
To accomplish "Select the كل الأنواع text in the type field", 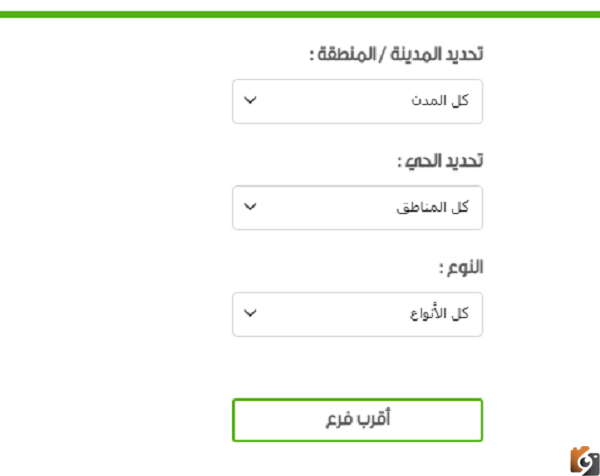I will (439, 313).
